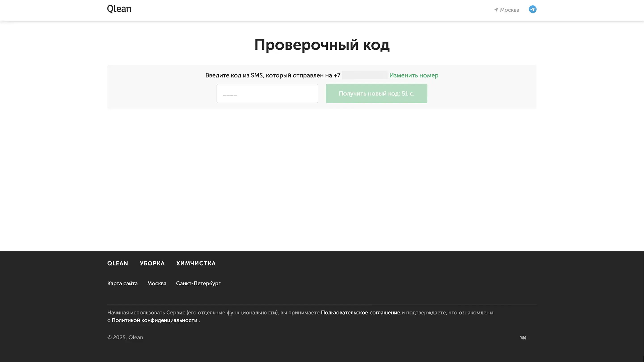Click the Проверочный код heading
This screenshot has width=644, height=362.
pyautogui.click(x=322, y=45)
